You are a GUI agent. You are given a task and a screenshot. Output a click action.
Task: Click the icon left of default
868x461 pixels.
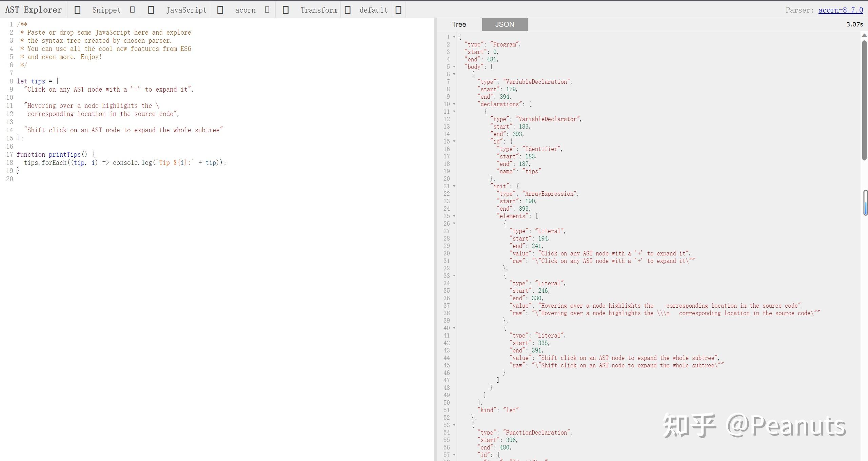tap(348, 10)
